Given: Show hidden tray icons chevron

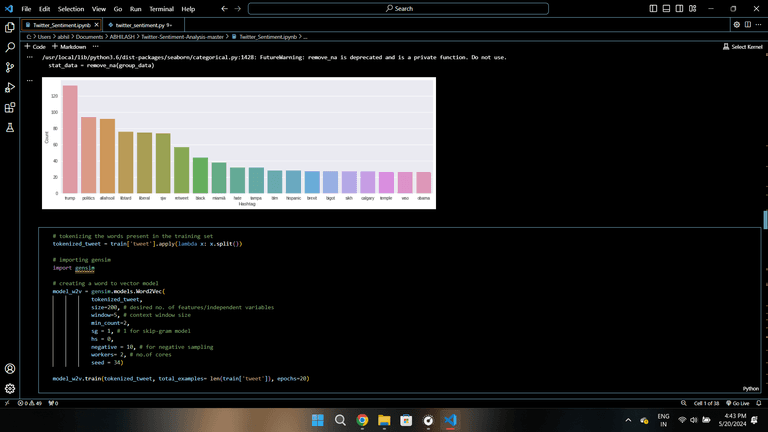Looking at the screenshot, I should (628, 420).
